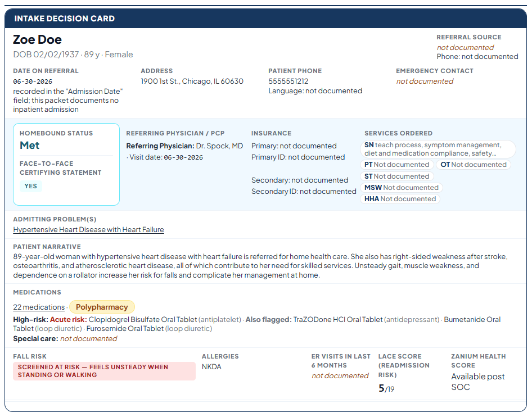Click Primary ID: not documented line
Viewport: 532px width, 417px height.
pyautogui.click(x=298, y=157)
